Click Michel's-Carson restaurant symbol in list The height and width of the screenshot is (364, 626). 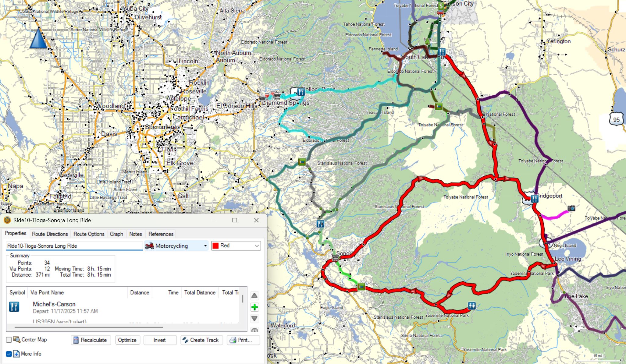tap(14, 307)
